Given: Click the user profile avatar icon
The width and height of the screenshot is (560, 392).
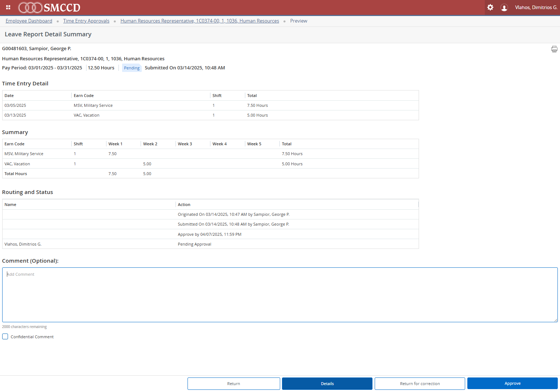Looking at the screenshot, I should 504,7.
